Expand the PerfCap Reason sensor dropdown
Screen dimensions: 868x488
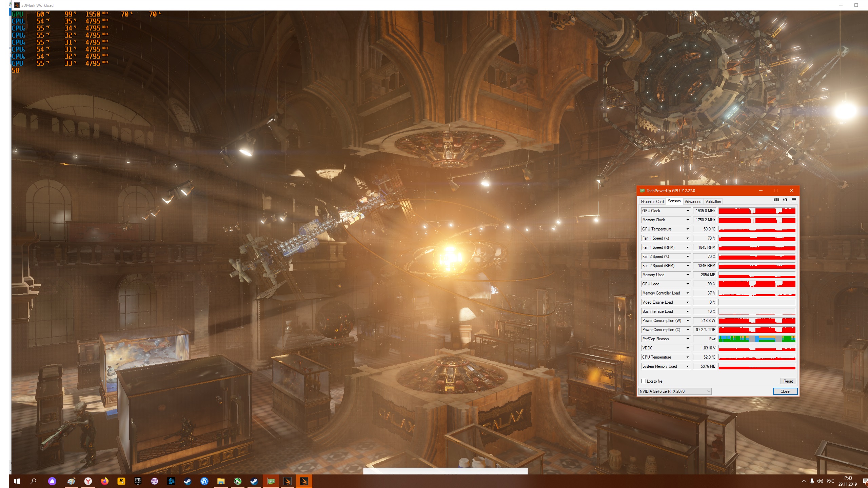688,339
